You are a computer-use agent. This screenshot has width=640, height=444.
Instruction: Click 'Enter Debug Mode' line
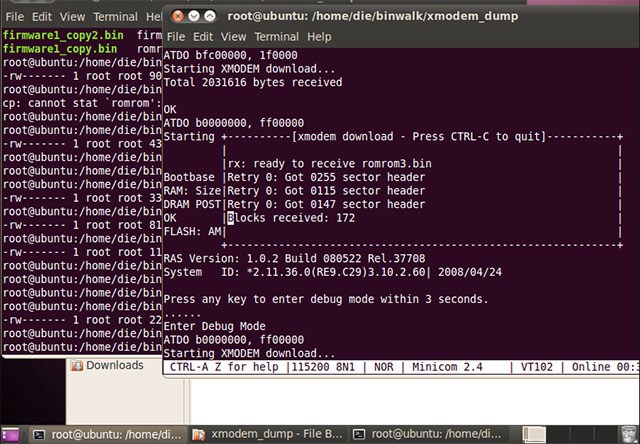214,326
